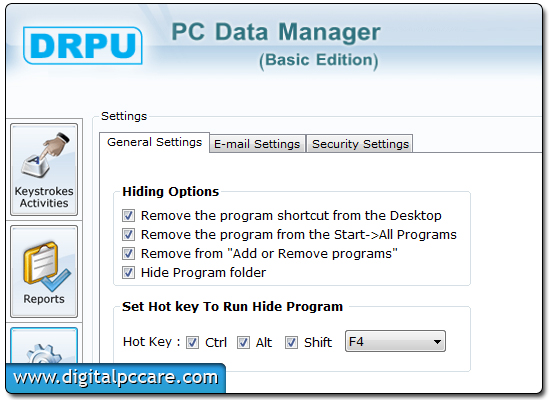Click the dropdown arrow beside F4
Image resolution: width=550 pixels, height=400 pixels.
tap(437, 341)
